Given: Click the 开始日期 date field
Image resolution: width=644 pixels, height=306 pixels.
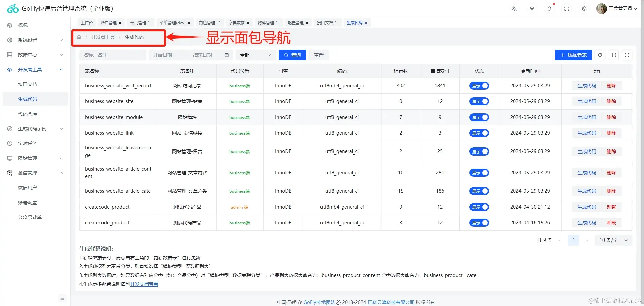Looking at the screenshot, I should pos(167,55).
